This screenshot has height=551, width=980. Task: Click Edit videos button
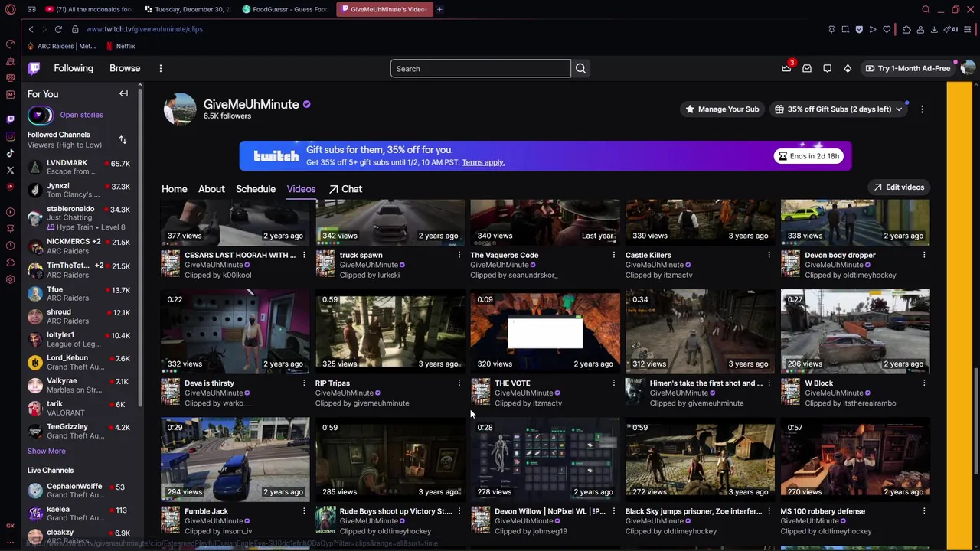click(x=899, y=187)
